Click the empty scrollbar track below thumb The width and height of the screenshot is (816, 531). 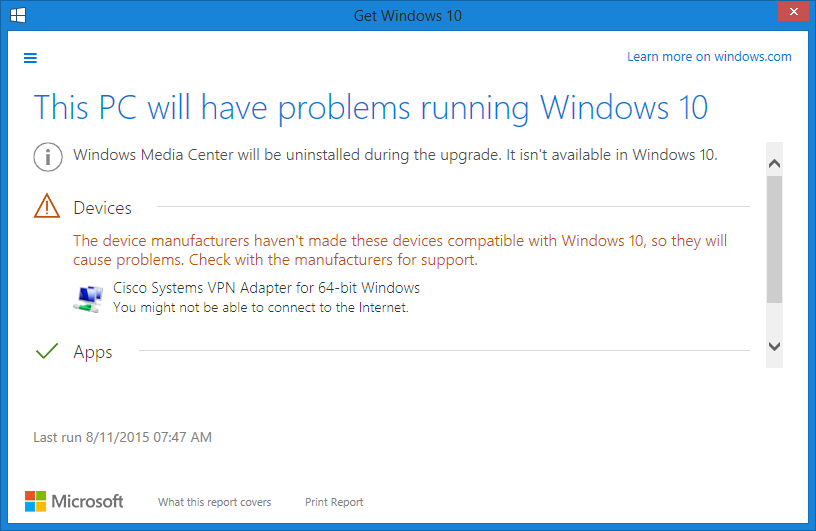774,320
